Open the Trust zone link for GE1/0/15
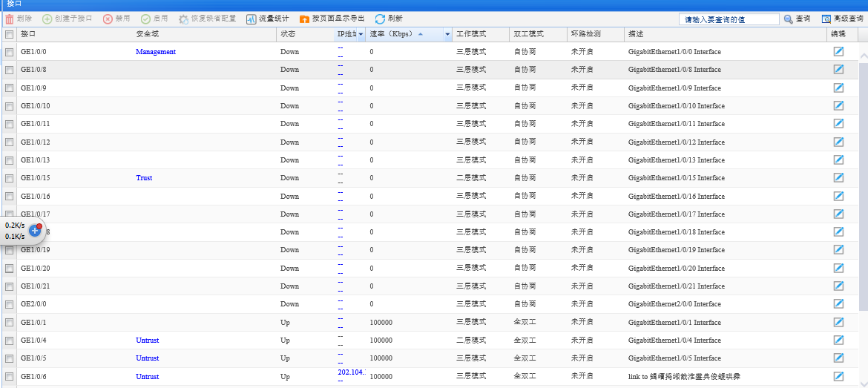Screen dimensions: 868x388 (x=144, y=178)
